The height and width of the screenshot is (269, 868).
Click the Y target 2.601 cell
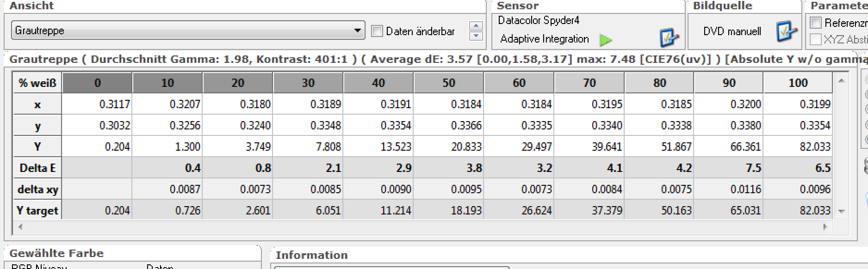click(238, 210)
